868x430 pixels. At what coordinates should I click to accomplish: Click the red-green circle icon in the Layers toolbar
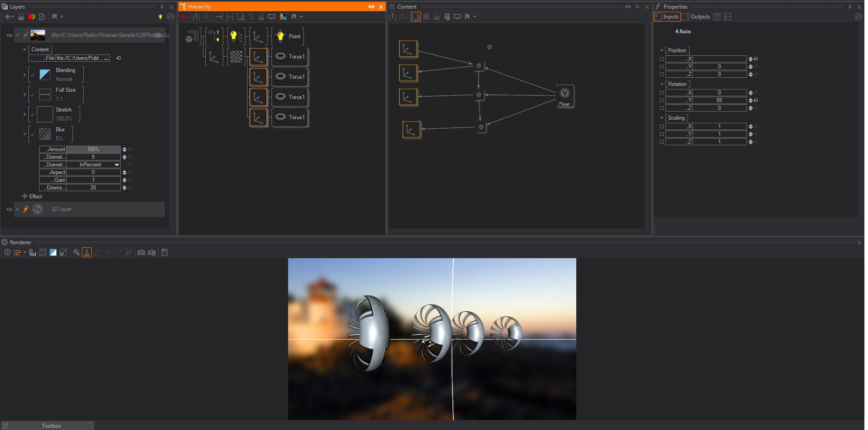click(x=32, y=17)
